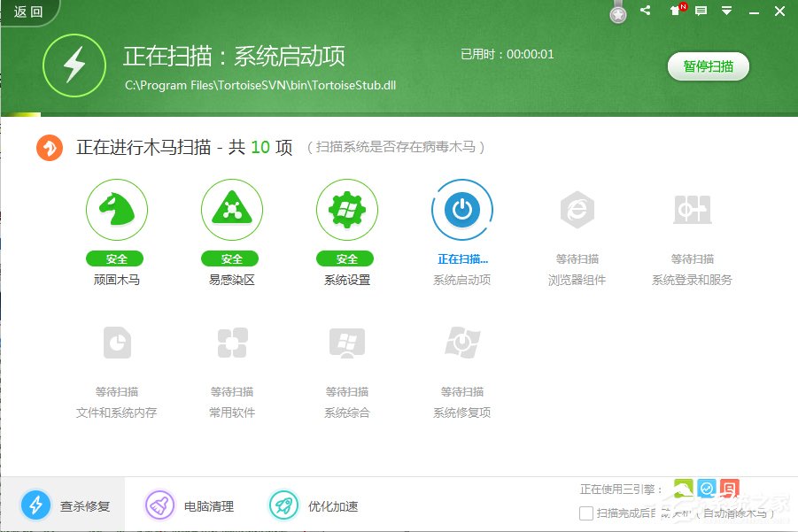Click the blue antivirus engine icon

tap(706, 488)
